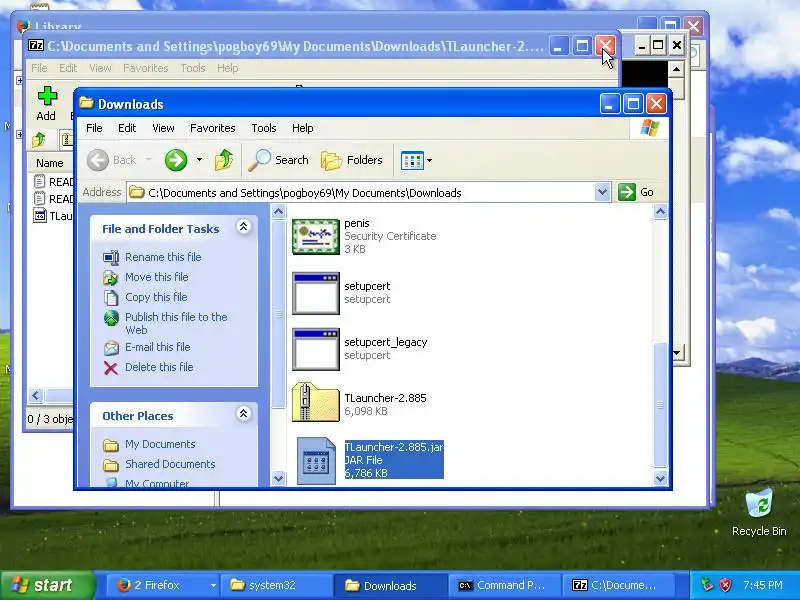Screen dimensions: 800x600
Task: Click Copy this file link
Action: pyautogui.click(x=156, y=297)
